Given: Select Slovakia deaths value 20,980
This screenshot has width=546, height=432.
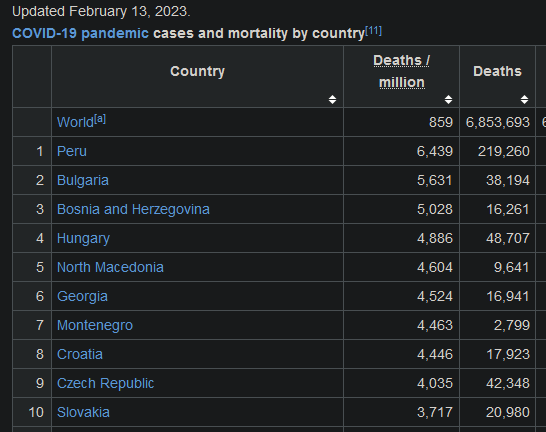Looking at the screenshot, I should coord(508,412).
